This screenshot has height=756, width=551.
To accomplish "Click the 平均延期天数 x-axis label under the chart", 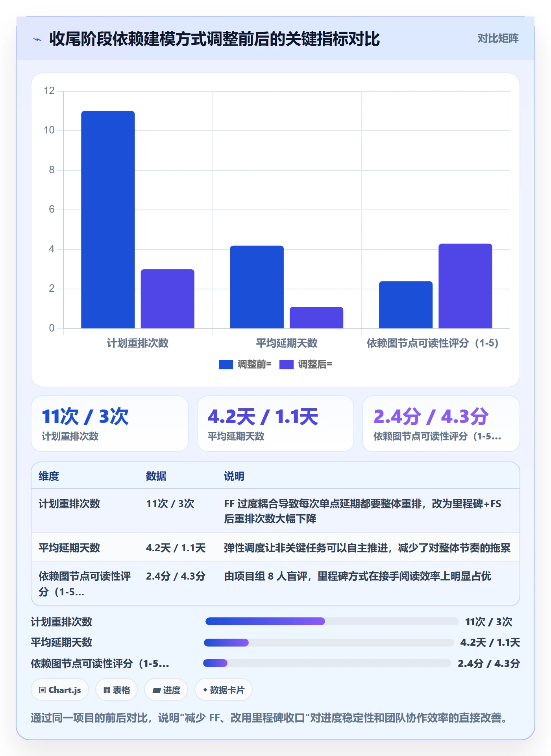I will click(287, 343).
